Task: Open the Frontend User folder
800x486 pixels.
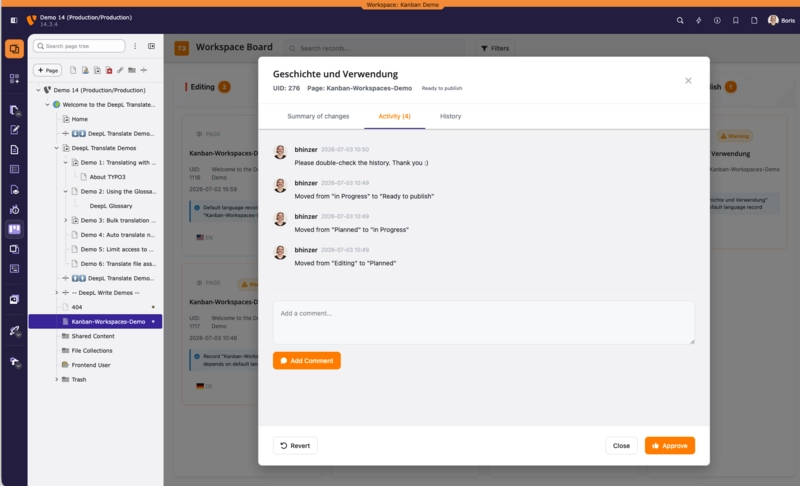Action: click(91, 365)
